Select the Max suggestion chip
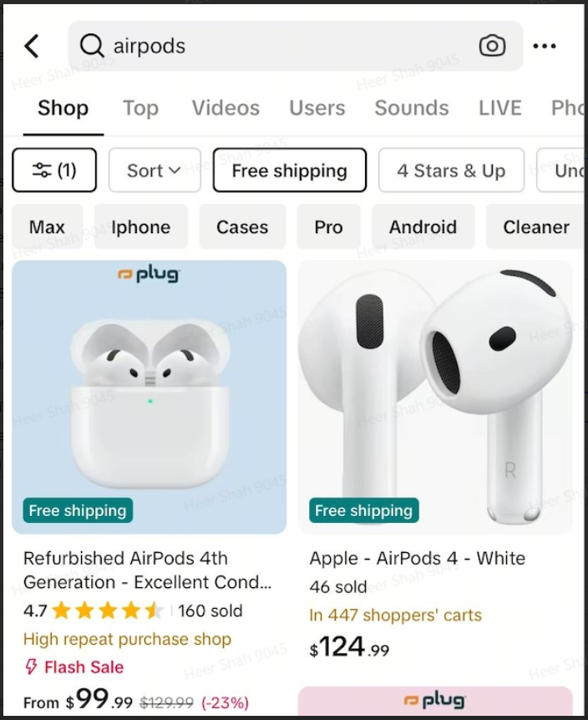 47,227
